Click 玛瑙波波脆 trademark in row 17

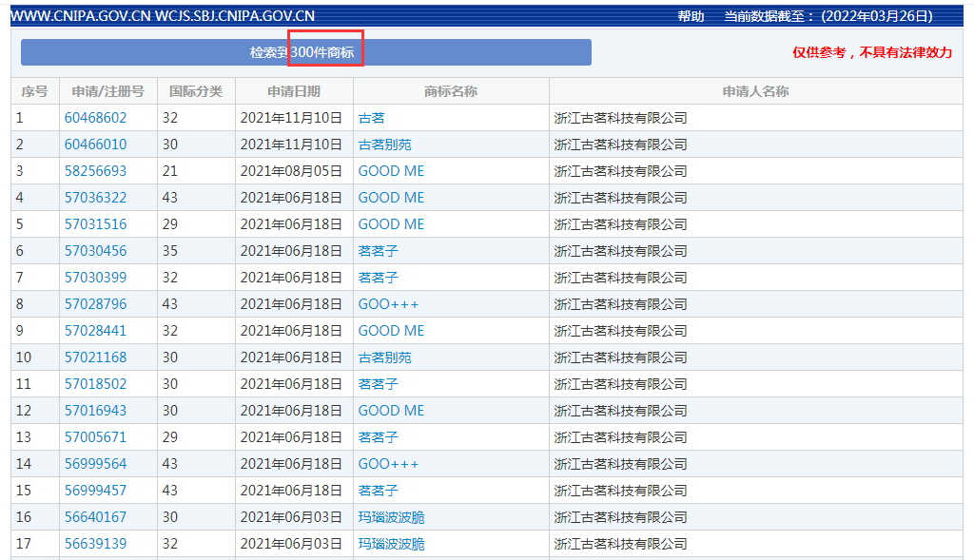[391, 544]
